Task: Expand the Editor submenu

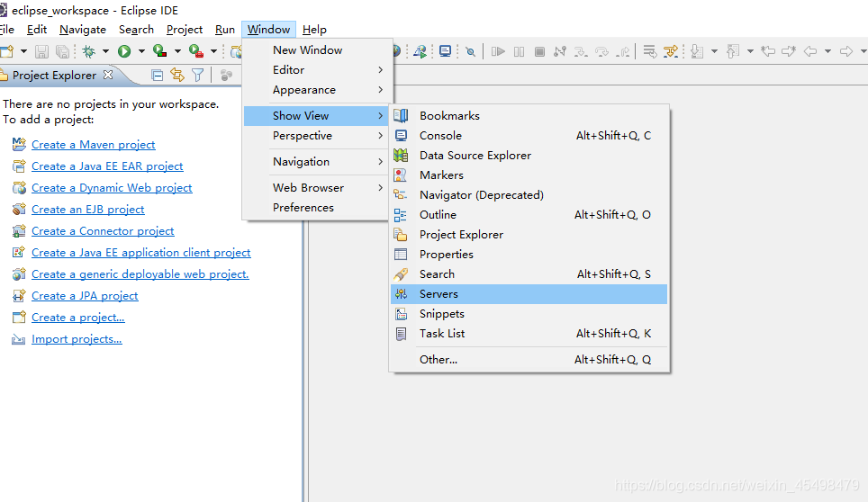Action: click(x=316, y=69)
